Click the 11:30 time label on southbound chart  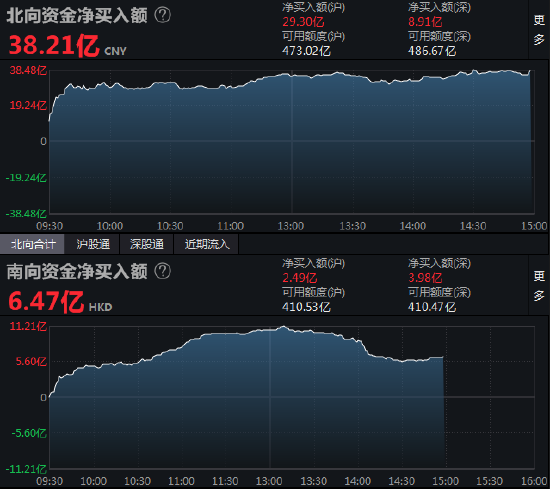pos(225,481)
